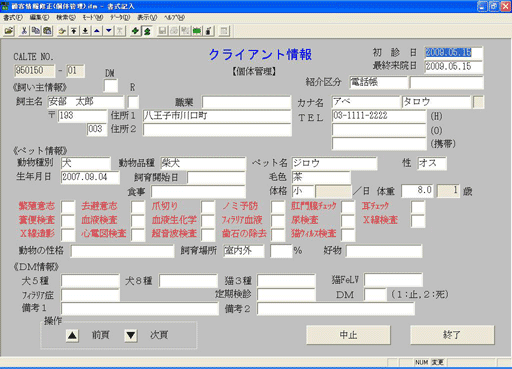512x369 pixels.
Task: Tick the box next to 歯石の除去
Action: [278, 235]
